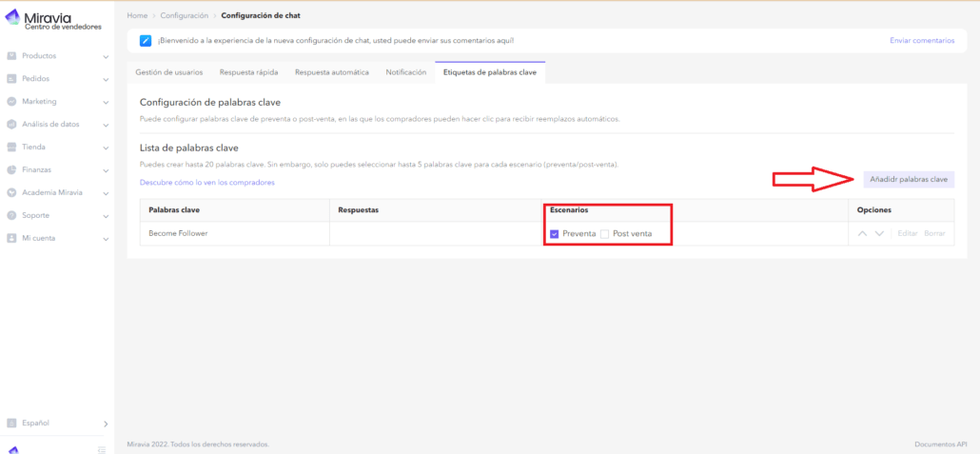Toggle the blue checkbox in welcome banner
Image resolution: width=980 pixels, height=454 pixels.
point(145,40)
